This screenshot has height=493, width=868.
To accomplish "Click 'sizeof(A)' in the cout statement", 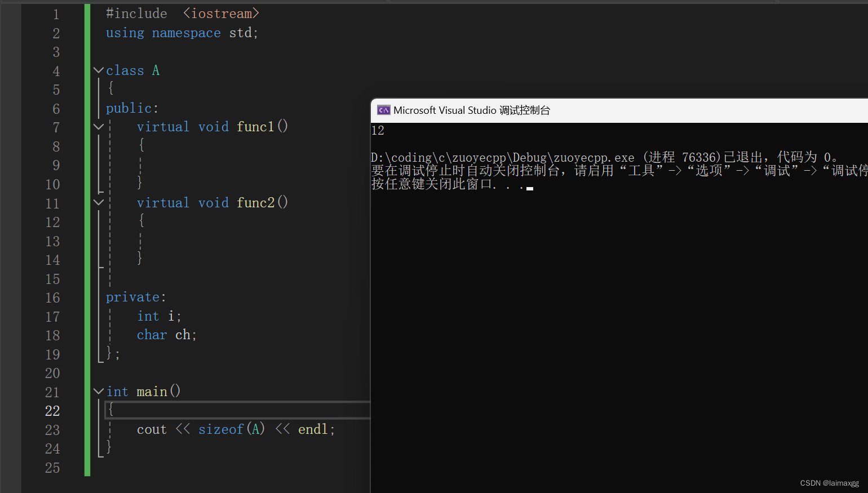I will tap(232, 429).
